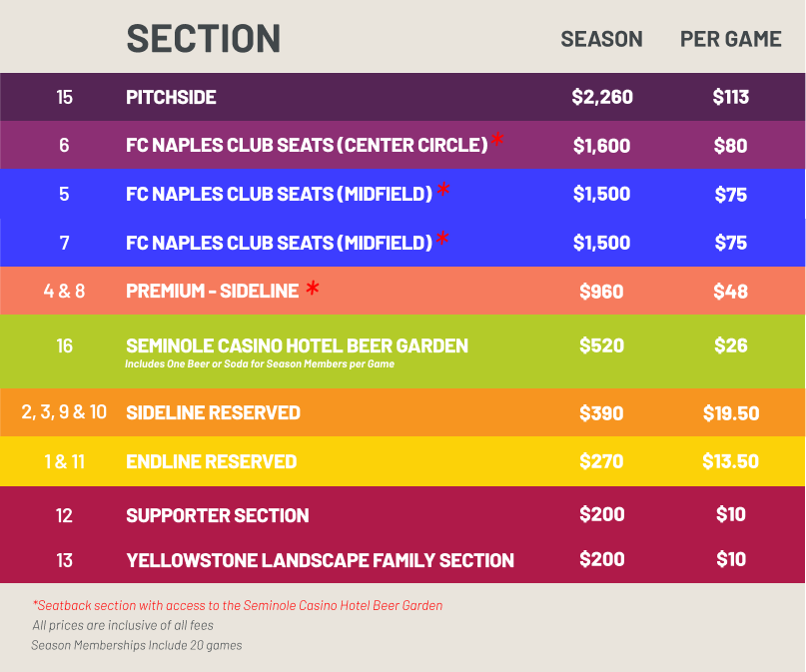Click the "Season Memberships Include 20 games" note

coord(136,645)
